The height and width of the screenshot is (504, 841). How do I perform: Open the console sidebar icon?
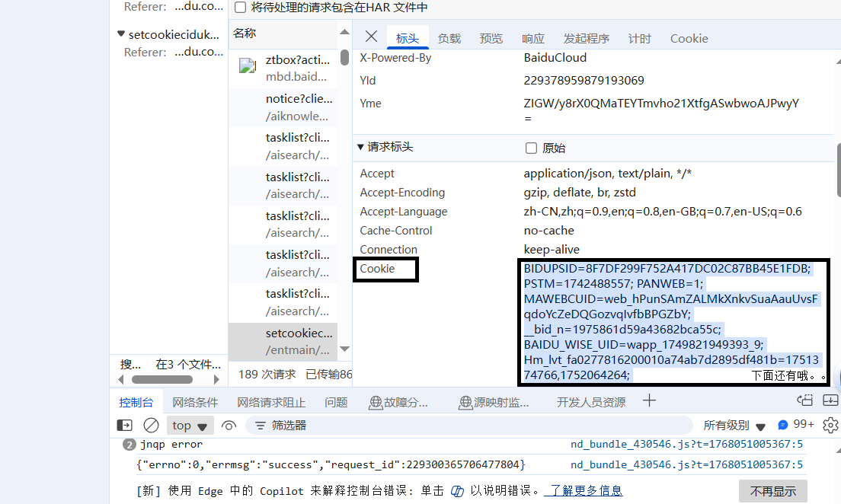pos(124,424)
